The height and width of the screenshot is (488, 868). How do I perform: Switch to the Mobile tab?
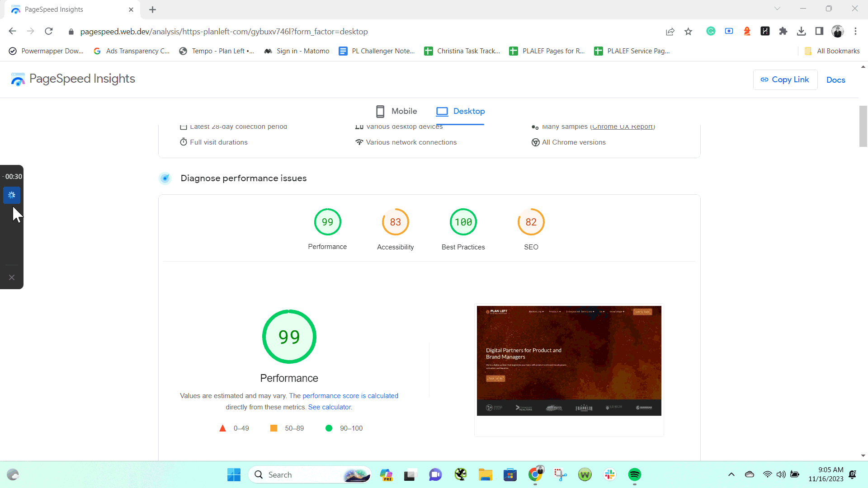(x=396, y=111)
